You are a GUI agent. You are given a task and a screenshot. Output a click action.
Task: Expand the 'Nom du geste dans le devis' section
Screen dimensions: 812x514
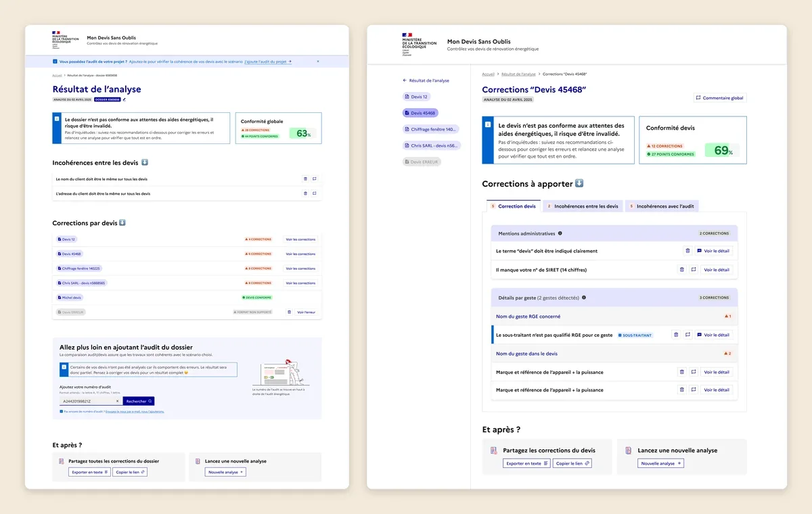coord(614,354)
